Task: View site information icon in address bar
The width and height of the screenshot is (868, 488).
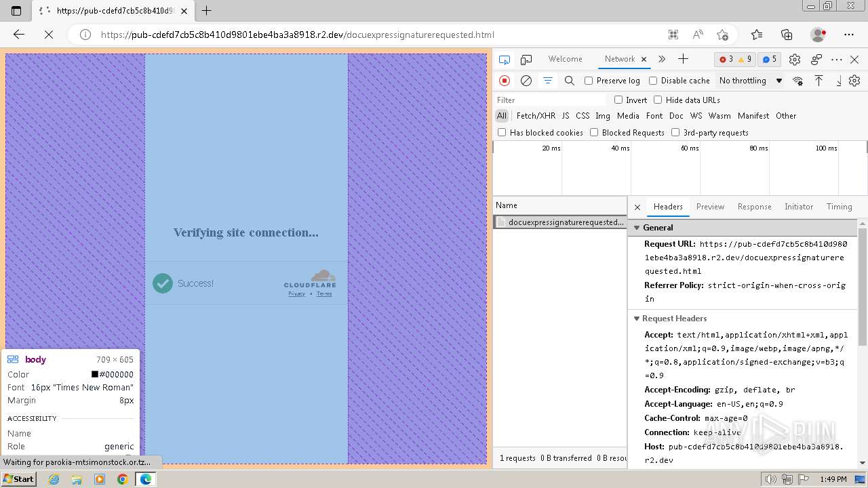Action: [x=85, y=35]
